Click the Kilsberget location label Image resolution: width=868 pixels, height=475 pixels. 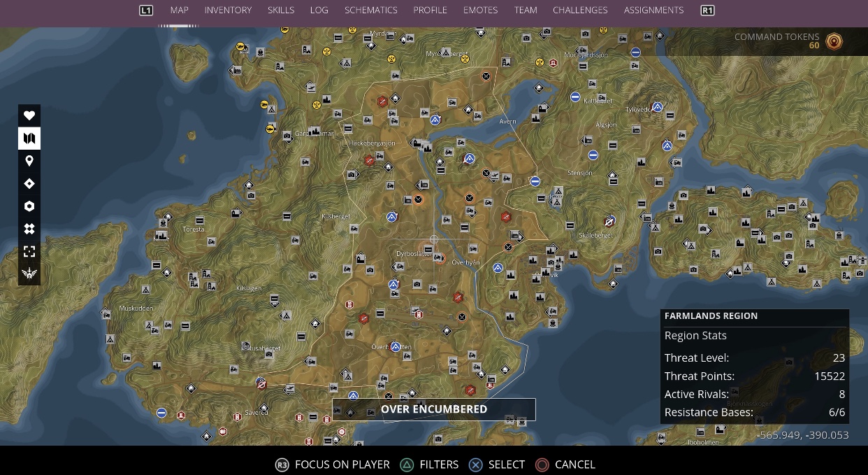[x=335, y=217]
